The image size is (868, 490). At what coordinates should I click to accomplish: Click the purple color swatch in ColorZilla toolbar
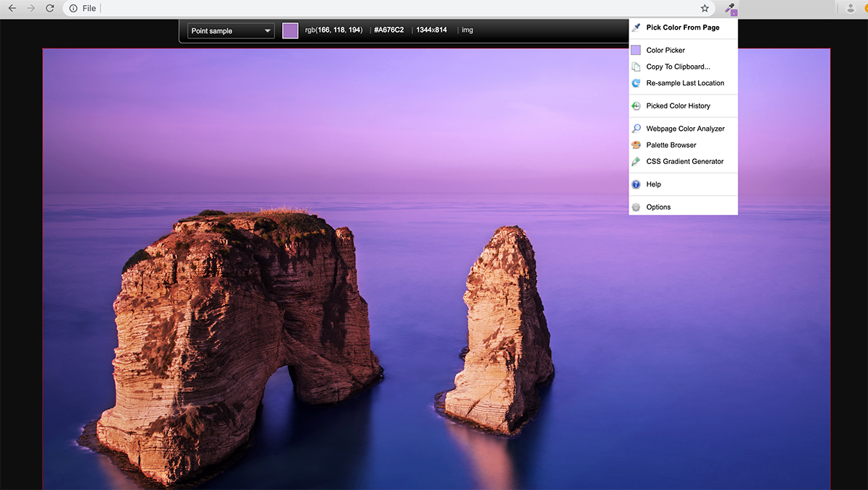(290, 30)
